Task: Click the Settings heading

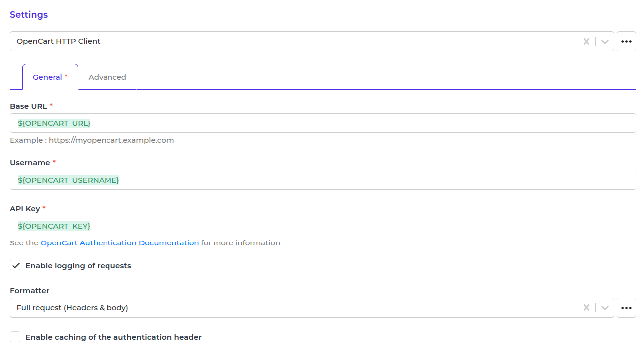Action: tap(29, 15)
